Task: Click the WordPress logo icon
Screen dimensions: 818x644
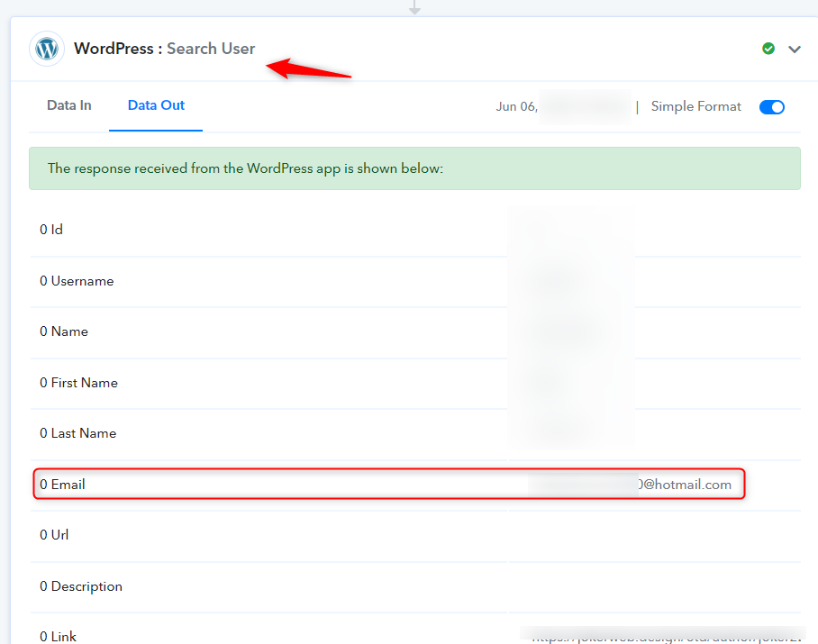Action: 47,49
